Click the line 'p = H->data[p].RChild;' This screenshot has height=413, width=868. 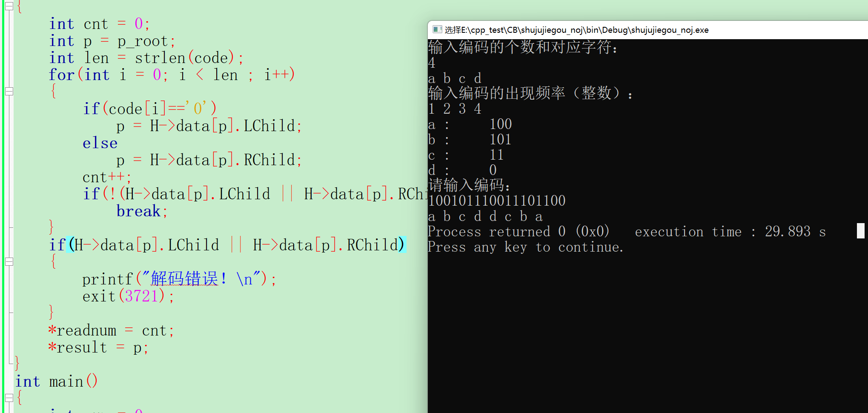point(209,160)
